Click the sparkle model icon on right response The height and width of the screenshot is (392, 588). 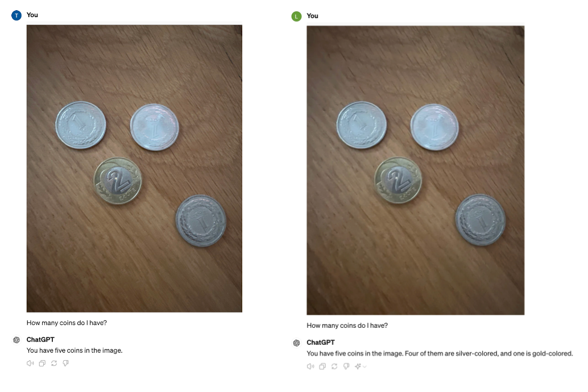[x=358, y=366]
